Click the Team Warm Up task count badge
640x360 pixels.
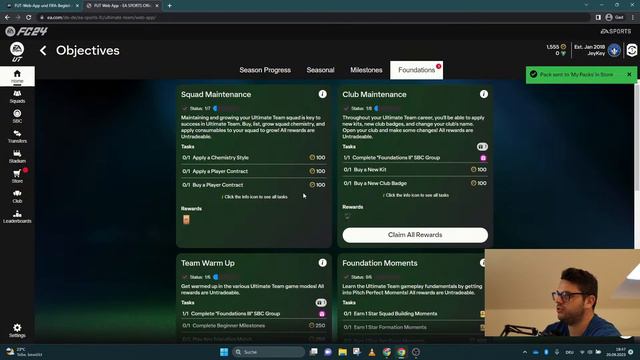point(321,303)
